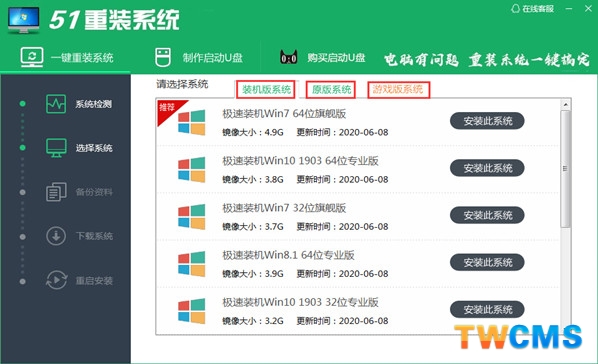The width and height of the screenshot is (598, 364).
Task: Switch to the 原版系统 tab
Action: point(331,90)
